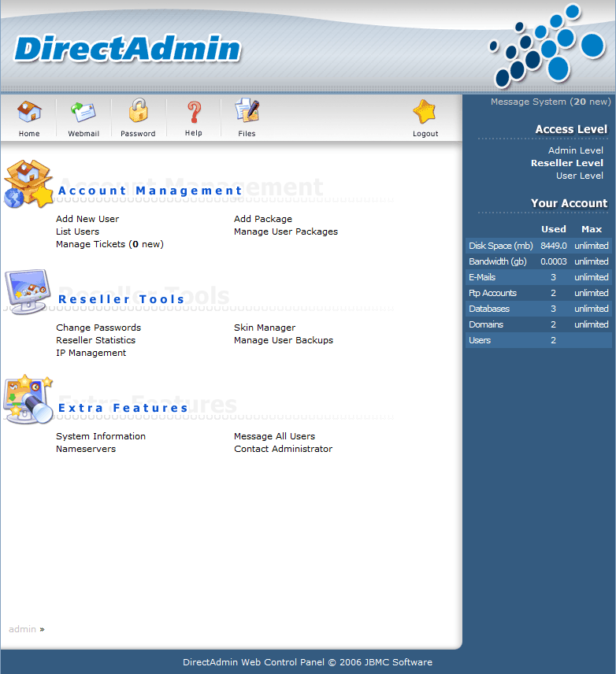Click the Home house icon
Screen dimensions: 616x674
[29, 112]
